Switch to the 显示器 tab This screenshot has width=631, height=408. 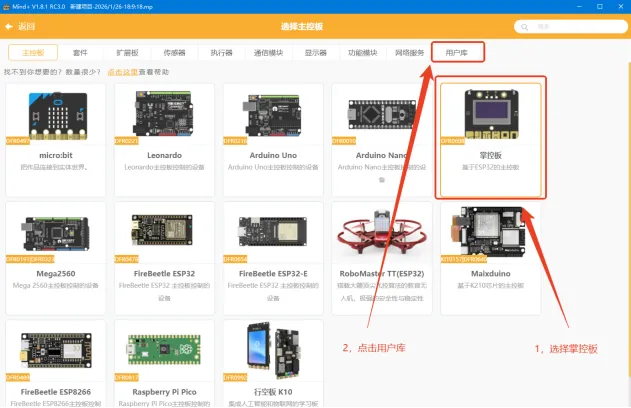click(x=316, y=53)
